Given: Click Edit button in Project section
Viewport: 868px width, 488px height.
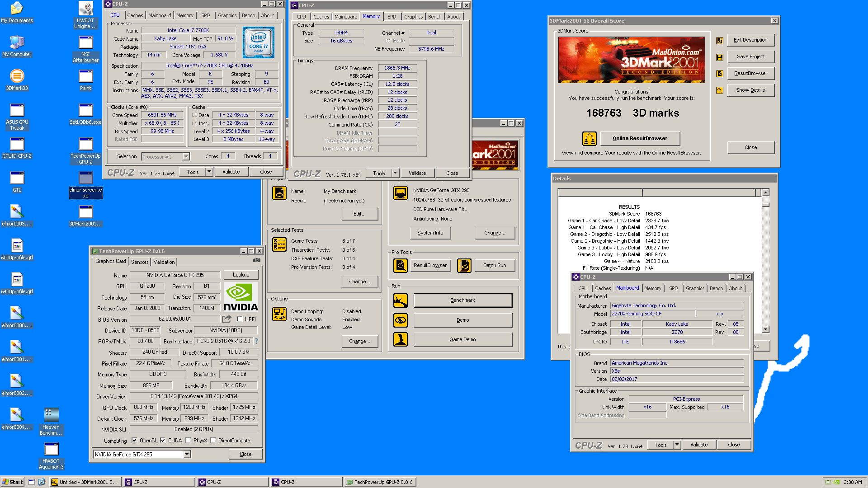Looking at the screenshot, I should [359, 214].
